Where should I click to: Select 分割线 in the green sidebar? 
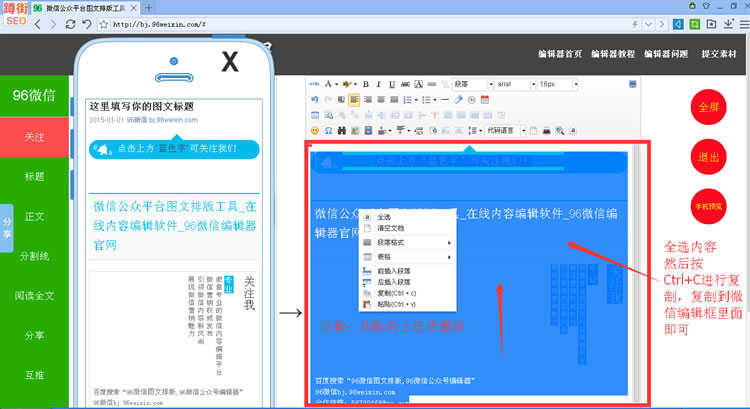click(34, 256)
